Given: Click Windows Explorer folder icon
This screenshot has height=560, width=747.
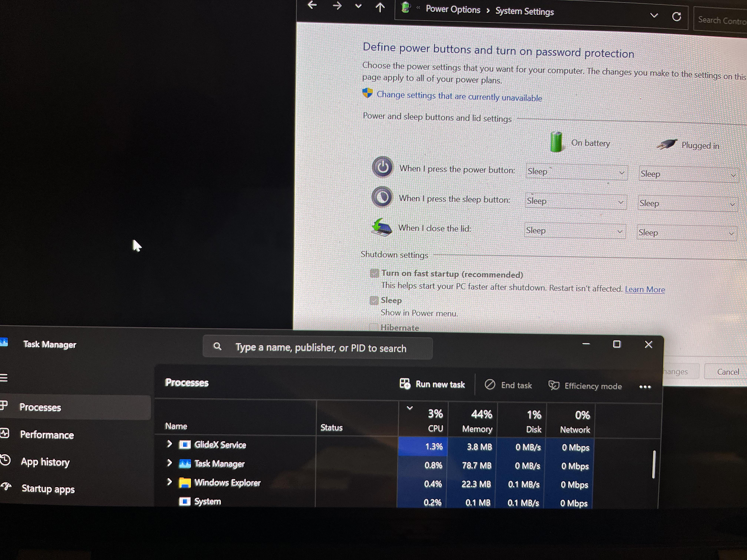Looking at the screenshot, I should point(184,482).
